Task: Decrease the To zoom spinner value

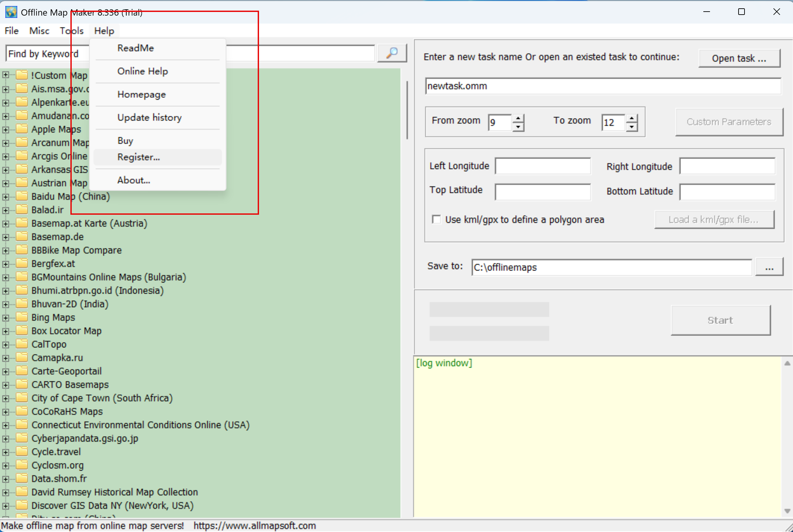Action: (x=632, y=127)
